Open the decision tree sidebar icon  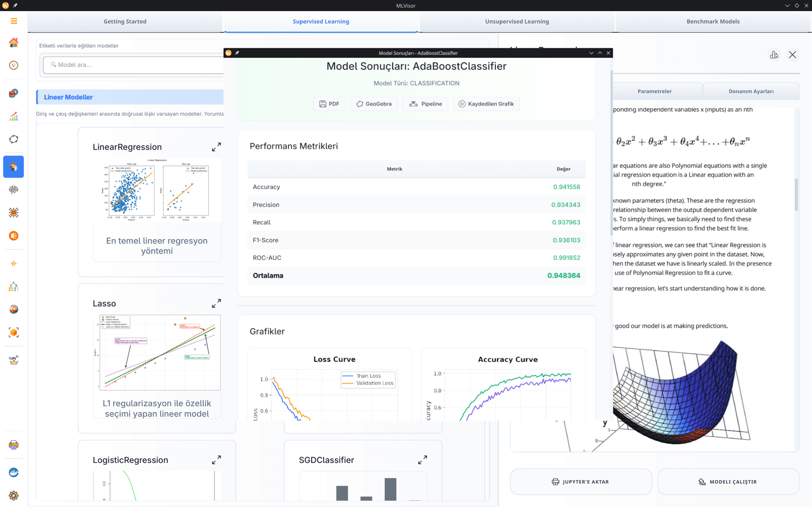[14, 287]
